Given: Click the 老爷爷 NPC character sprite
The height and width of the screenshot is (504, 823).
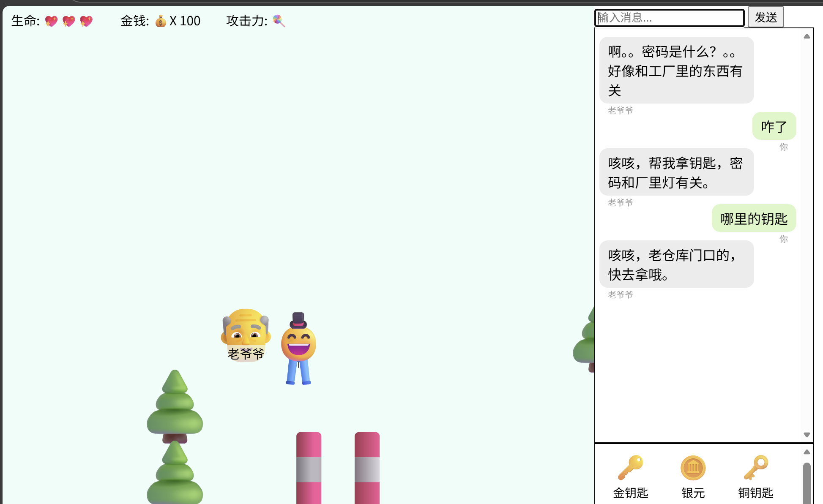Looking at the screenshot, I should pos(246,334).
